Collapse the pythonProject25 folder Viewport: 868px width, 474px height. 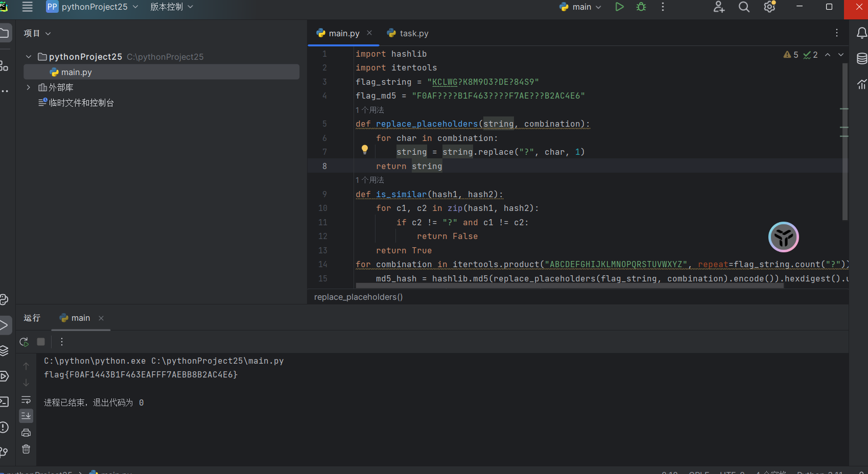point(29,57)
